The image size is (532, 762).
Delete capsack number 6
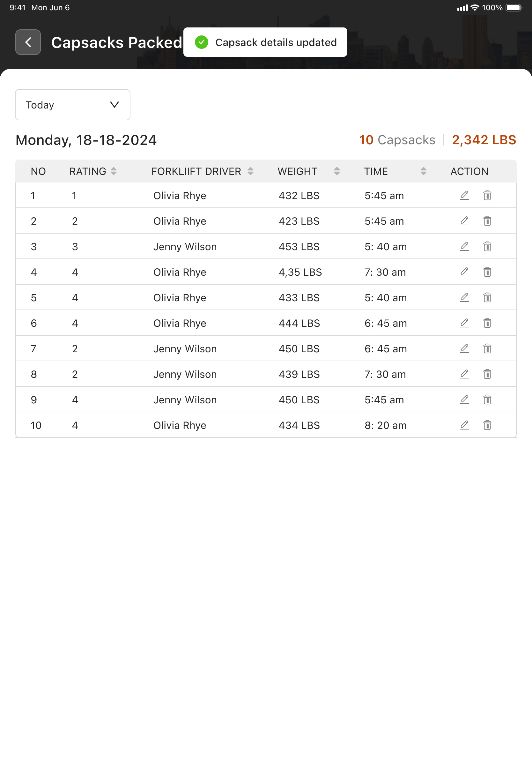[487, 323]
